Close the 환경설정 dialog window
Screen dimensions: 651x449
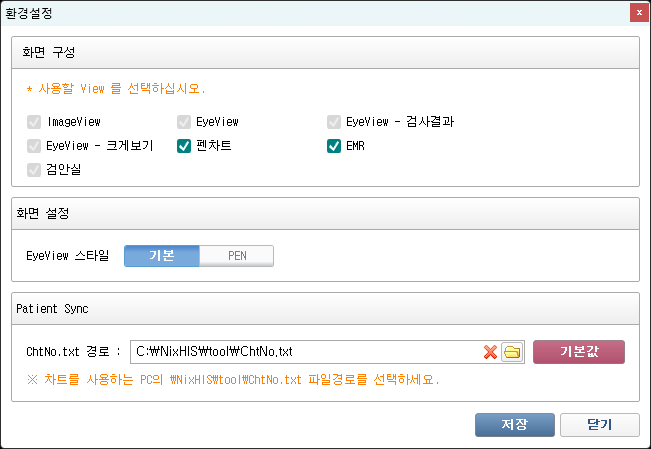(637, 13)
